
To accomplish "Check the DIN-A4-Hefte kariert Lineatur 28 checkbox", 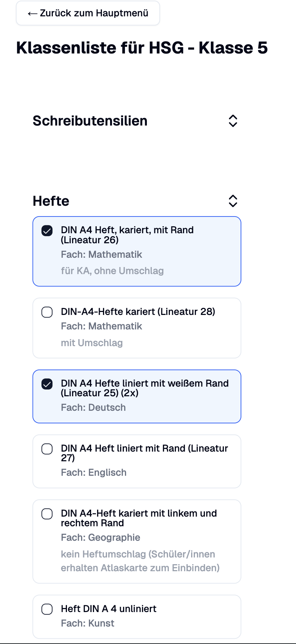I will tap(47, 312).
